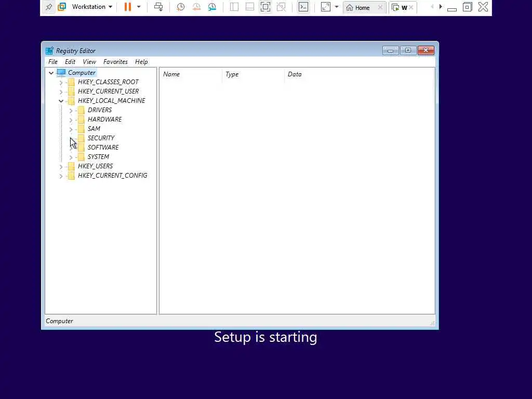Open the Help menu in Registry Editor
Image resolution: width=532 pixels, height=399 pixels.
[x=141, y=62]
